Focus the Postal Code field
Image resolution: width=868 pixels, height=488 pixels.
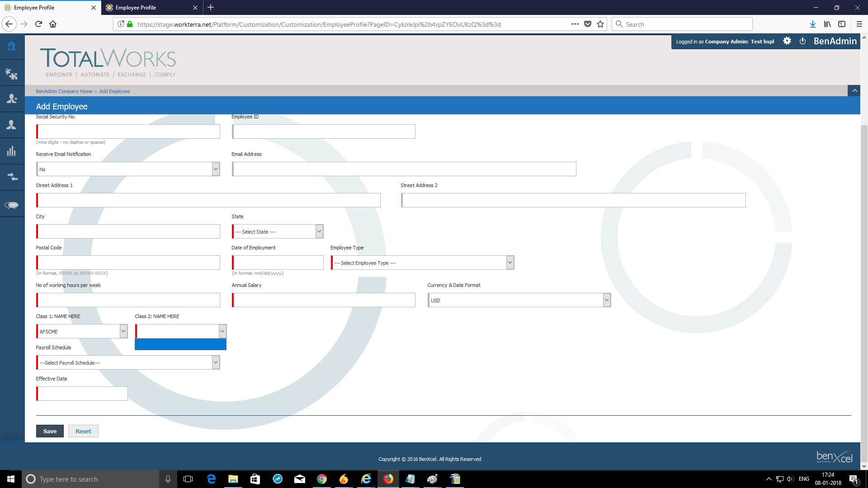128,263
